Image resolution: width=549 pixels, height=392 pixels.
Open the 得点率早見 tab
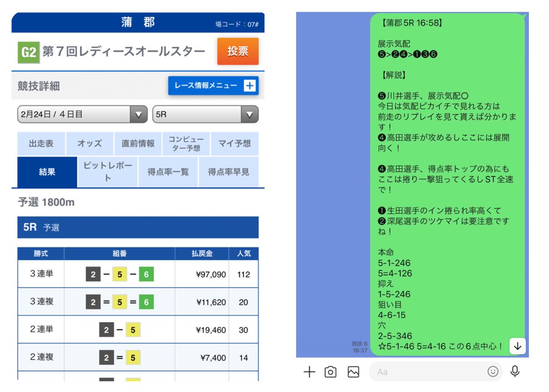point(228,172)
